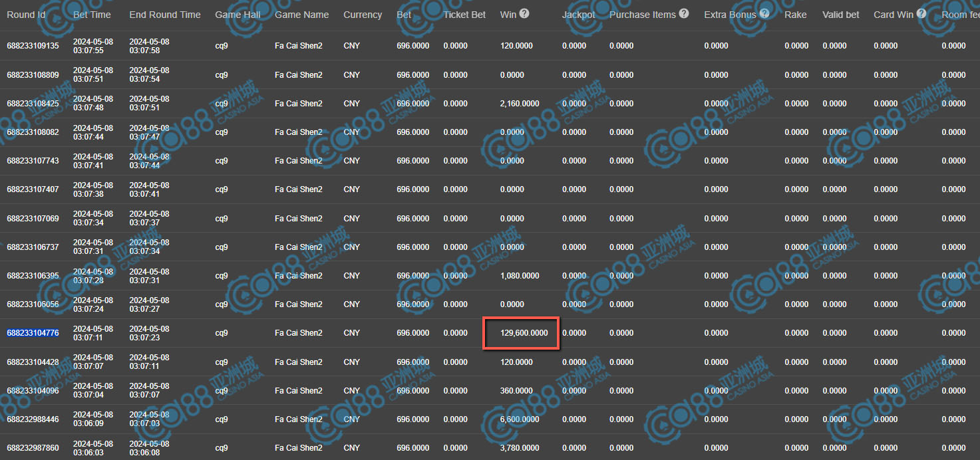Screen dimensions: 980x460
Task: Select round id 688232987860
Action: coord(33,448)
